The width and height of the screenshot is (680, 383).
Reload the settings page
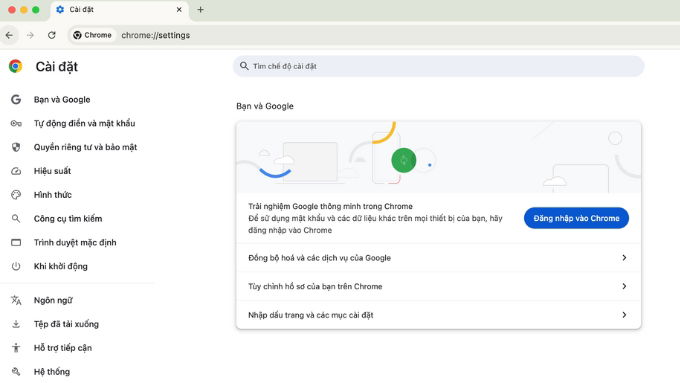point(52,35)
